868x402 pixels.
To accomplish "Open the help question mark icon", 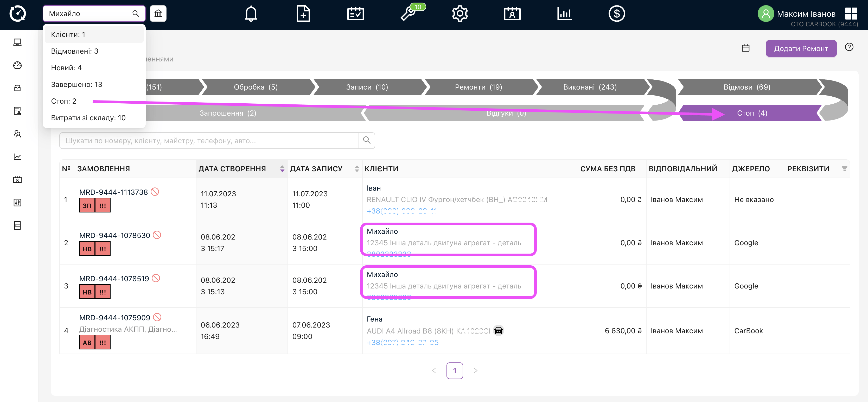I will [849, 47].
